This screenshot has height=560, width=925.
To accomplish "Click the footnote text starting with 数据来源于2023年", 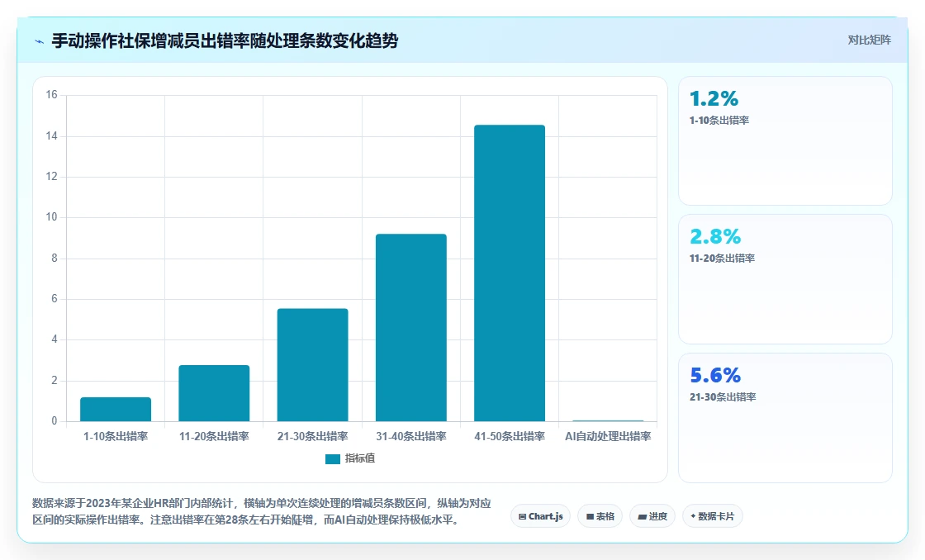I will click(x=261, y=511).
